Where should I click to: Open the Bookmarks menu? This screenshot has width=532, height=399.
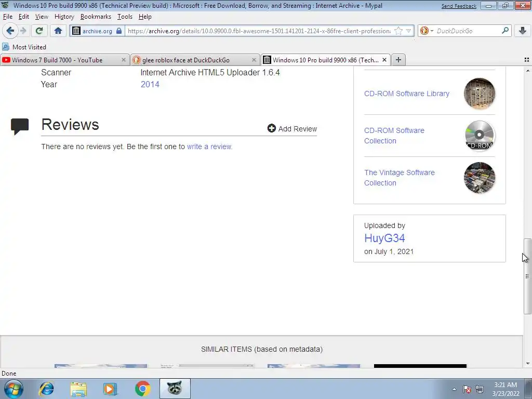pyautogui.click(x=96, y=17)
